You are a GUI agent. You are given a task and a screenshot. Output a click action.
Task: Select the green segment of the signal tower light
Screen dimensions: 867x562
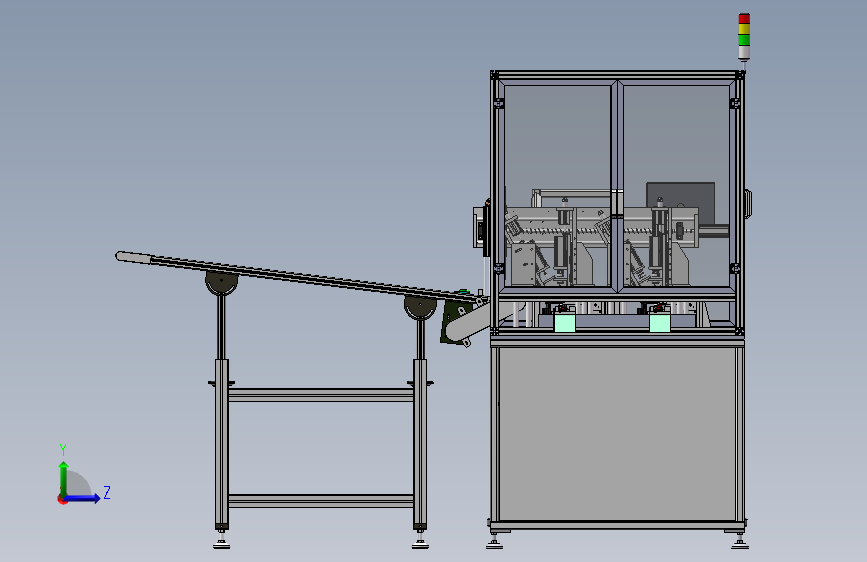point(744,40)
